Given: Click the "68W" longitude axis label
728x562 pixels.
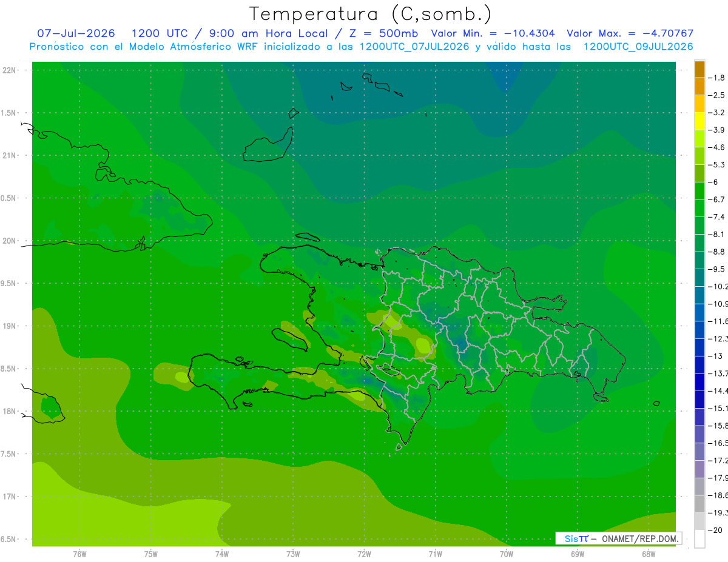Looking at the screenshot, I should pos(649,554).
